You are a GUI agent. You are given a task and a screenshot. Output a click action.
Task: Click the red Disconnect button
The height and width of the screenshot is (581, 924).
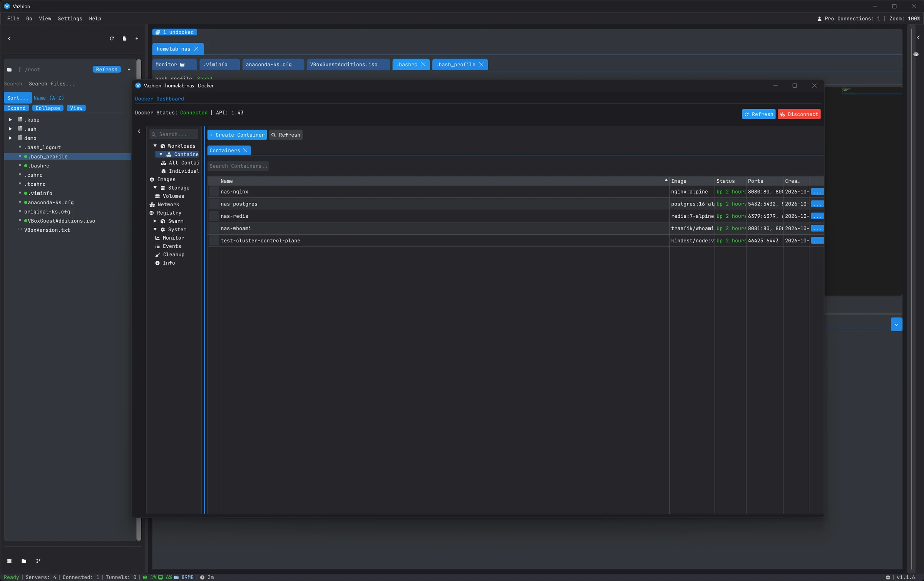799,114
